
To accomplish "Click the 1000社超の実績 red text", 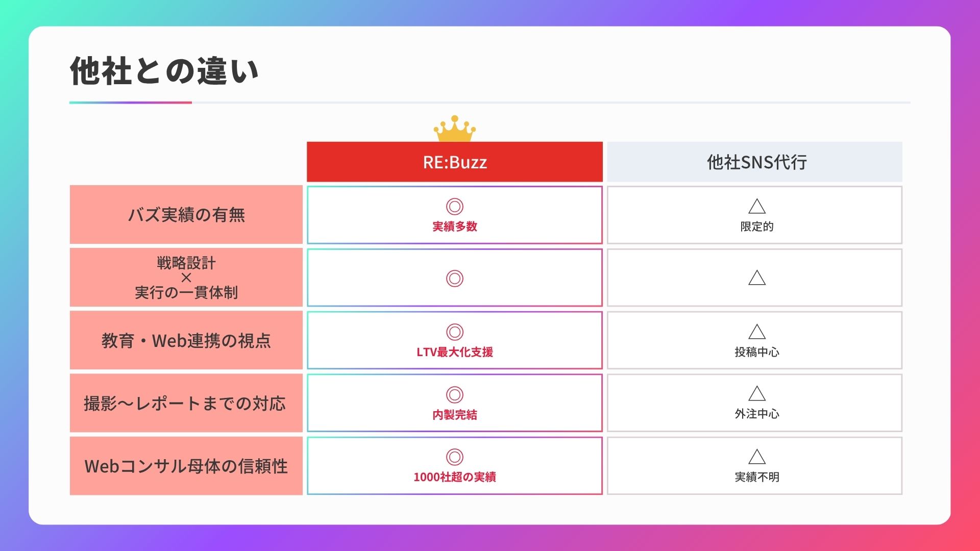I will point(455,477).
